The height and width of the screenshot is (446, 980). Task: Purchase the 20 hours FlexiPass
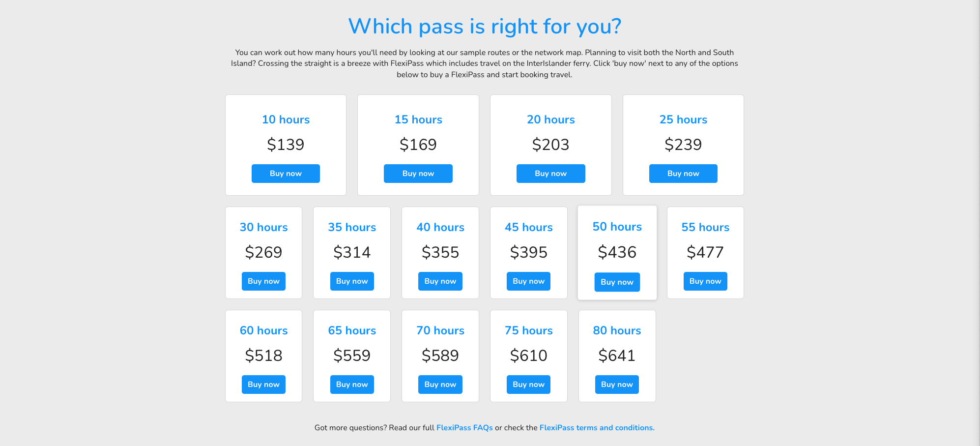click(x=550, y=174)
